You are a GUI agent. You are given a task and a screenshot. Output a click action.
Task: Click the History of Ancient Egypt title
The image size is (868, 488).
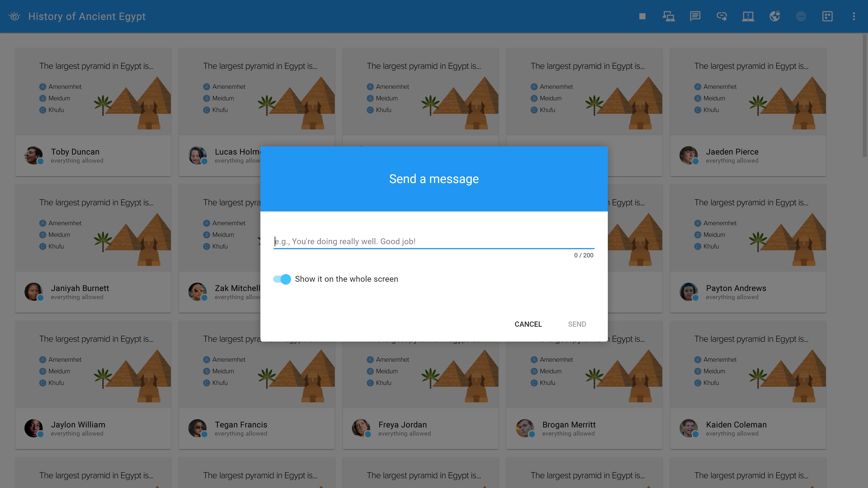(x=87, y=16)
